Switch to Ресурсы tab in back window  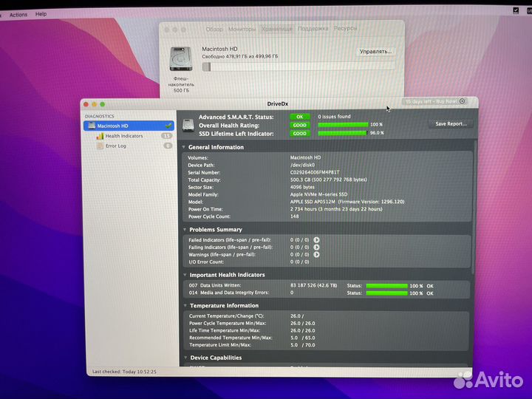pyautogui.click(x=345, y=28)
